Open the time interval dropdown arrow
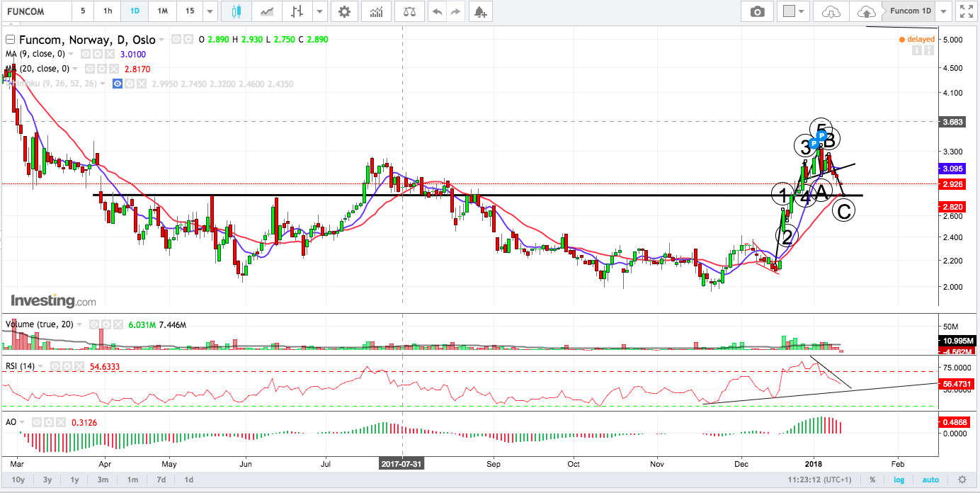 (210, 11)
